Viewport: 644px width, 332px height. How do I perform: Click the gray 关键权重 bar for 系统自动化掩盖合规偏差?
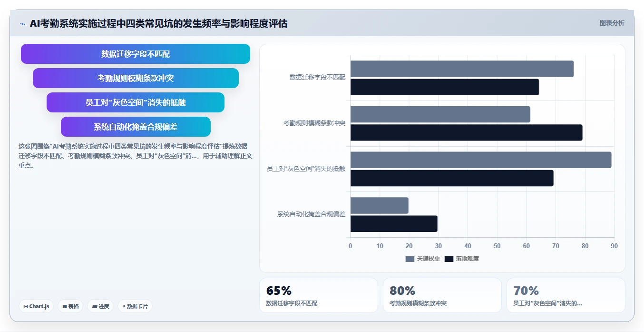coord(380,205)
